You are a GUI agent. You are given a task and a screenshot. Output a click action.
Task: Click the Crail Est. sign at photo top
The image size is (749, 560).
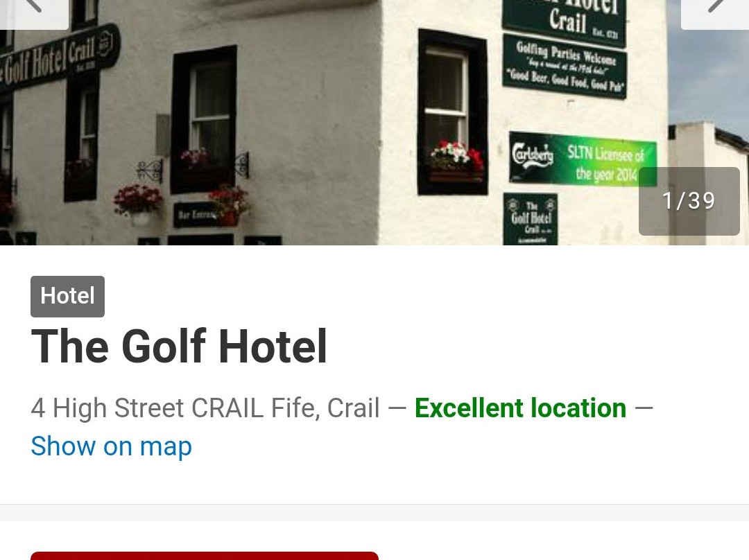tap(564, 20)
